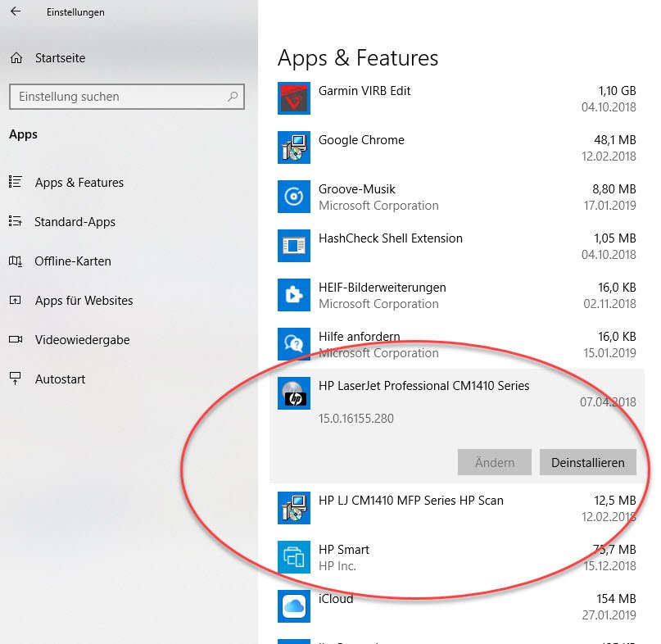
Task: Click size 1,05 MB of HashCheck
Action: click(614, 238)
